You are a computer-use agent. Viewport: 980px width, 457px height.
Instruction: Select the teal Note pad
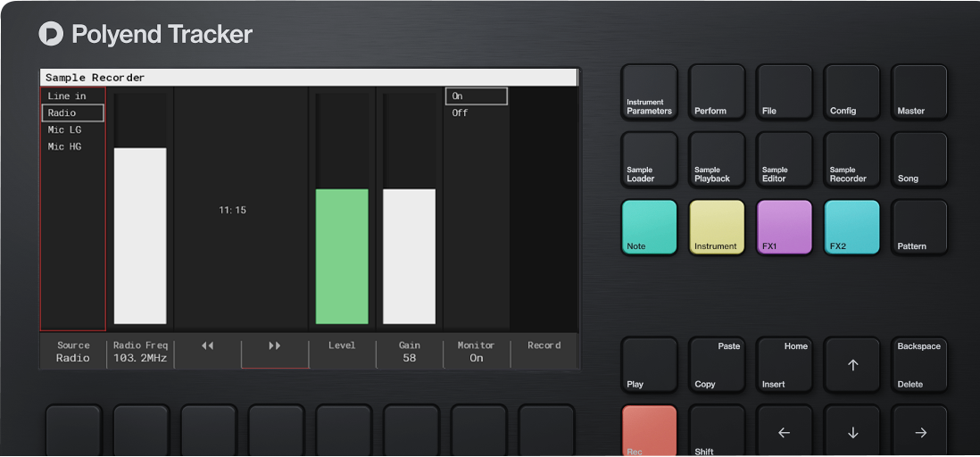[650, 227]
